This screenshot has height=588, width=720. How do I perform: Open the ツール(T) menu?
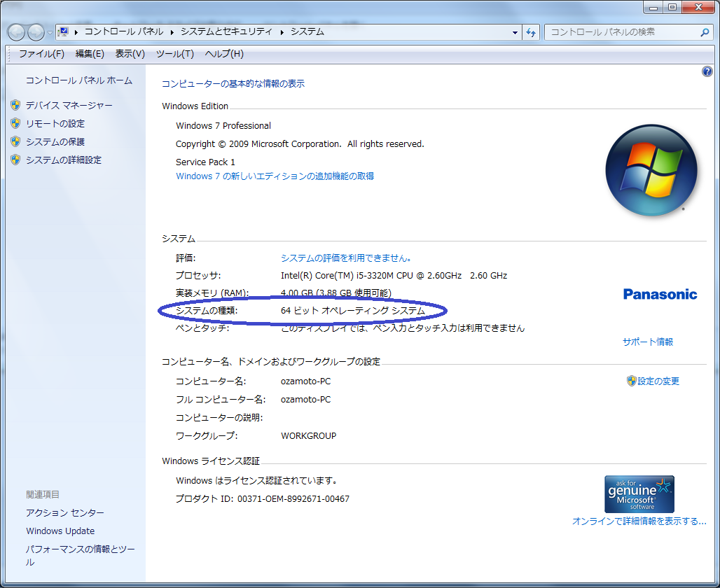pos(174,54)
